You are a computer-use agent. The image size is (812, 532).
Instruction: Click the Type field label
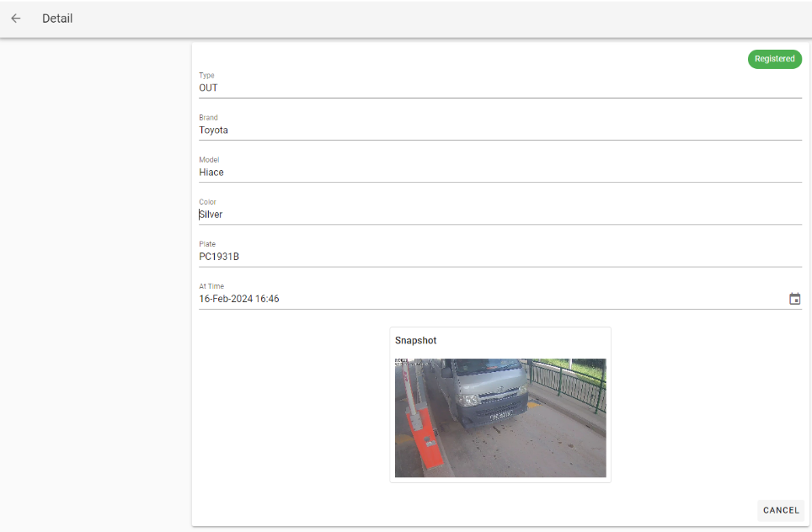click(x=206, y=75)
